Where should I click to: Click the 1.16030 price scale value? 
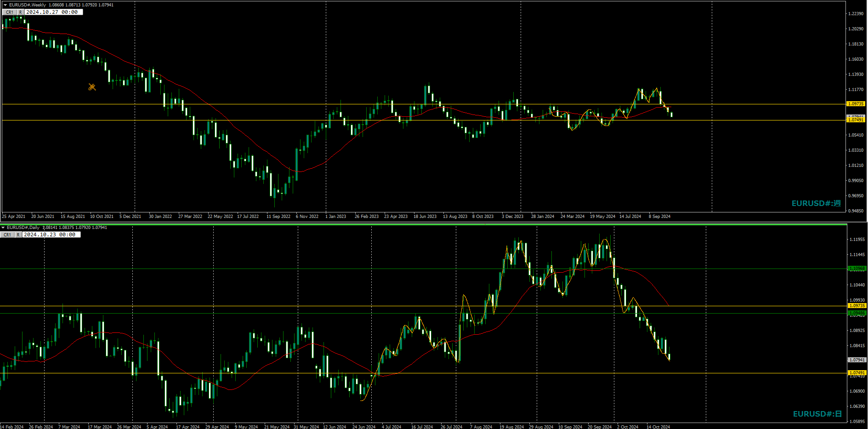[x=856, y=59]
